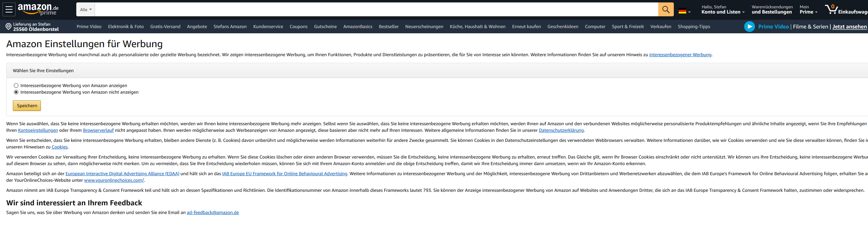This screenshot has height=231, width=868.
Task: Open the Datenschutzerklärung link
Action: (561, 130)
